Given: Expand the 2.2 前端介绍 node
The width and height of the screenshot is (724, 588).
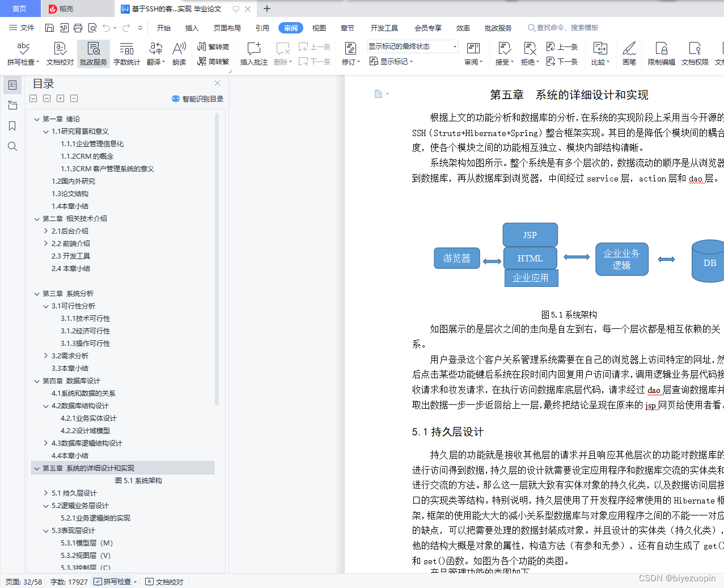Looking at the screenshot, I should click(46, 244).
